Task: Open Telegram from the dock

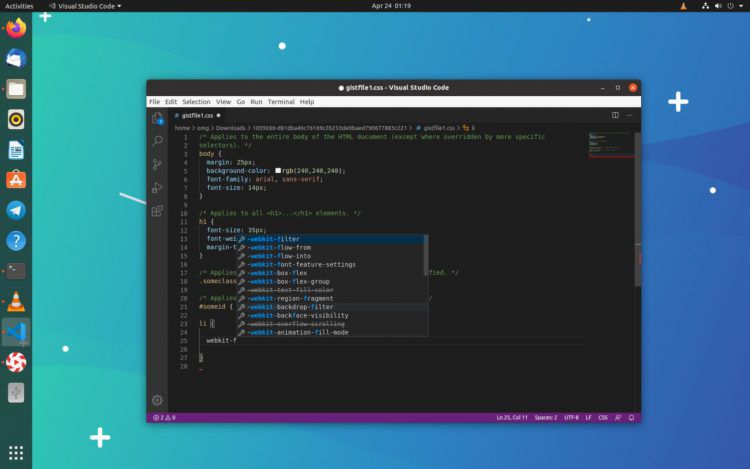Action: [x=16, y=210]
